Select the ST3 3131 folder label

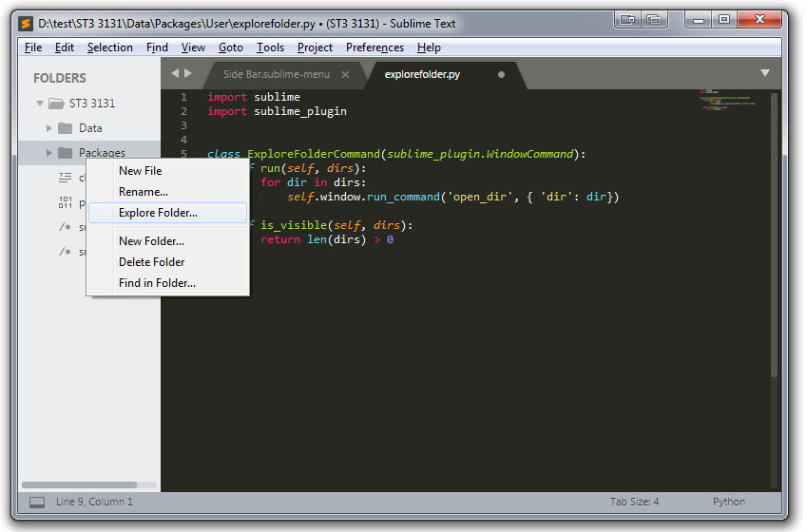(92, 104)
